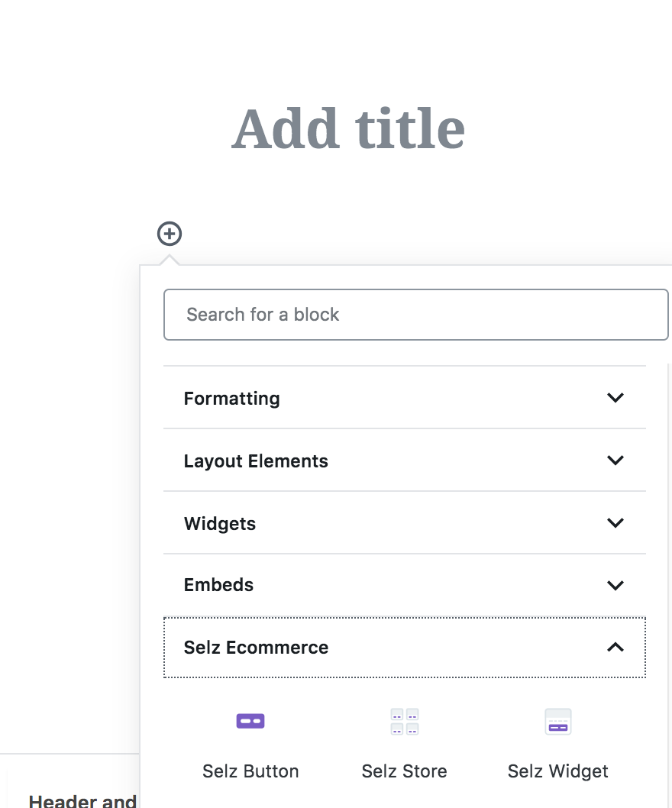Open the Embeds category label

point(219,585)
